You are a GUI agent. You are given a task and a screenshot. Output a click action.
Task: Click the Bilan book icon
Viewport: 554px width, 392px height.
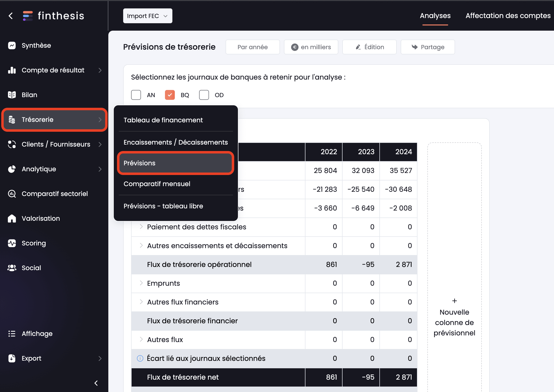(12, 95)
